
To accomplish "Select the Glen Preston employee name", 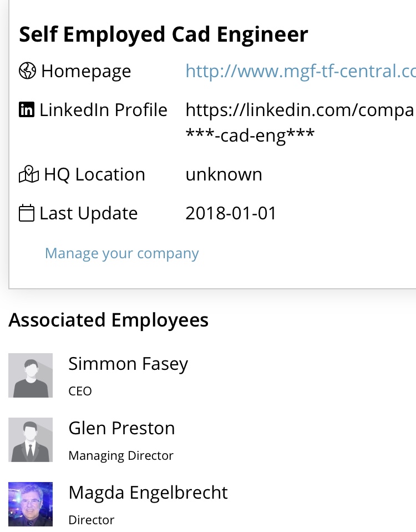I will coord(121,428).
